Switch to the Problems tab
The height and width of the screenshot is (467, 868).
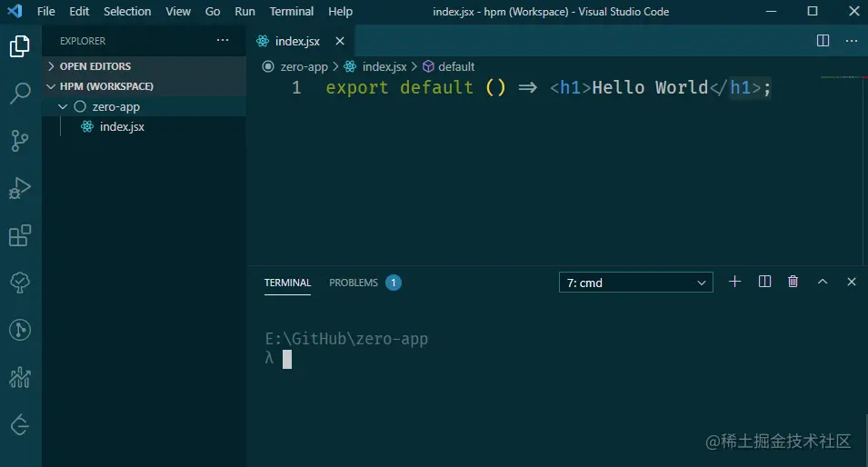[354, 283]
